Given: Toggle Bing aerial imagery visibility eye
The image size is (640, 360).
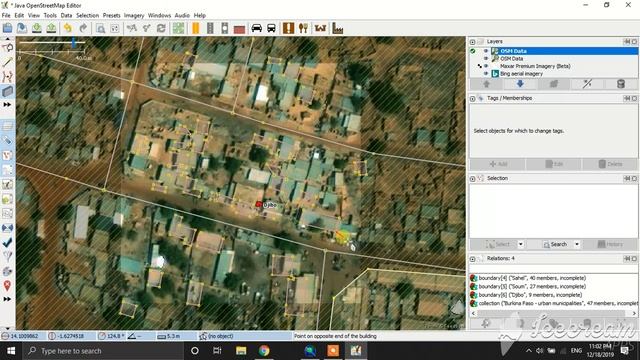Looking at the screenshot, I should tap(486, 73).
